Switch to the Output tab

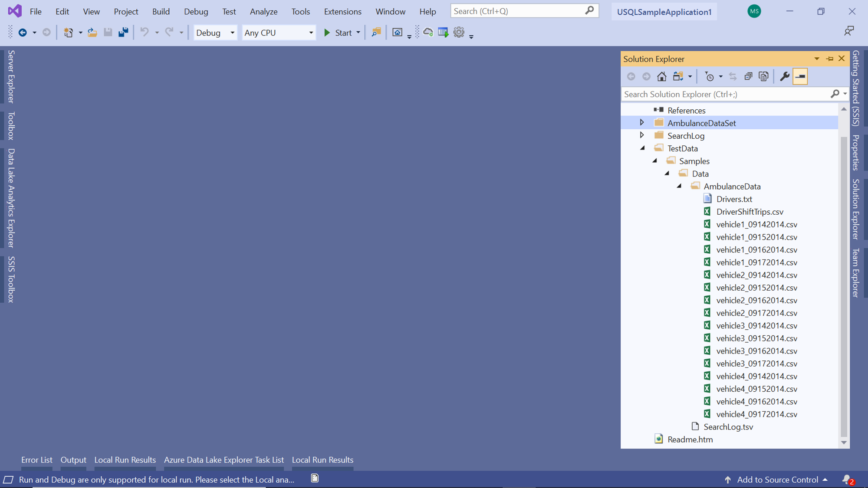(73, 460)
